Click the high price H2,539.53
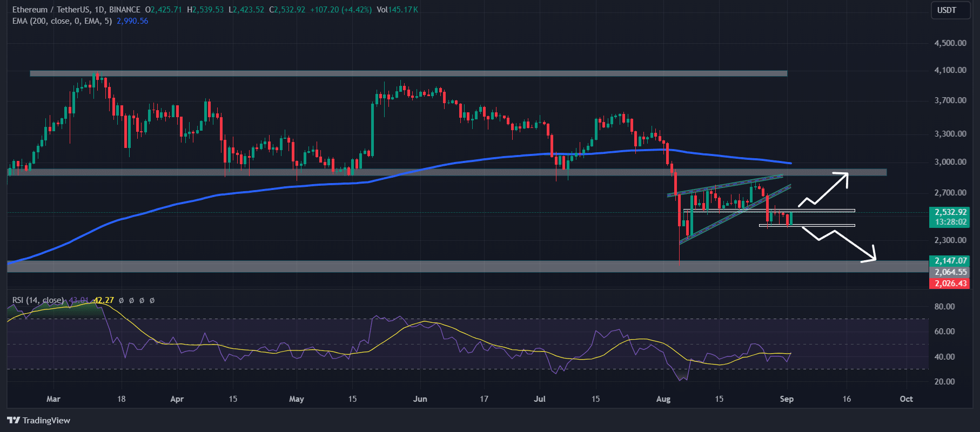980x432 pixels. coord(205,10)
